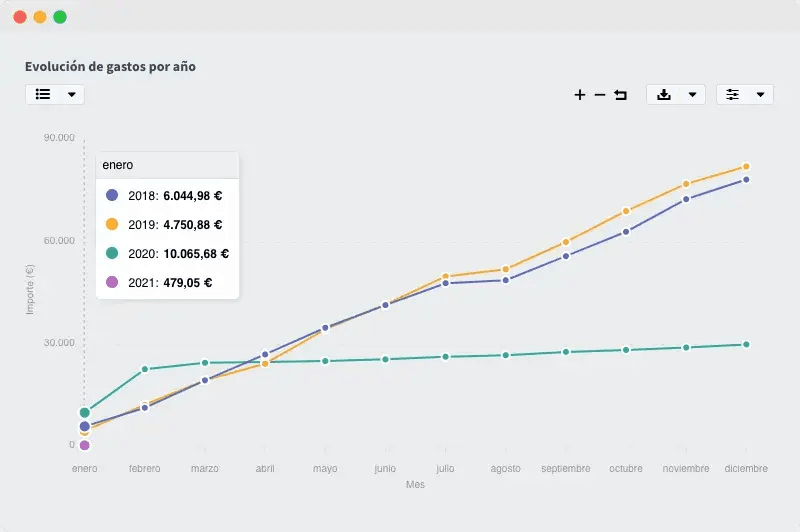Click the green 2020 tooltip swatch
This screenshot has width=800, height=532.
(x=112, y=253)
